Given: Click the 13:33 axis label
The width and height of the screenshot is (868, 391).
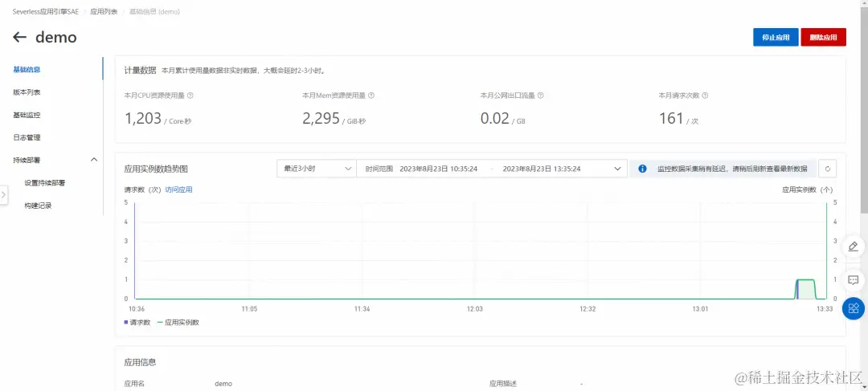Looking at the screenshot, I should pyautogui.click(x=825, y=309).
